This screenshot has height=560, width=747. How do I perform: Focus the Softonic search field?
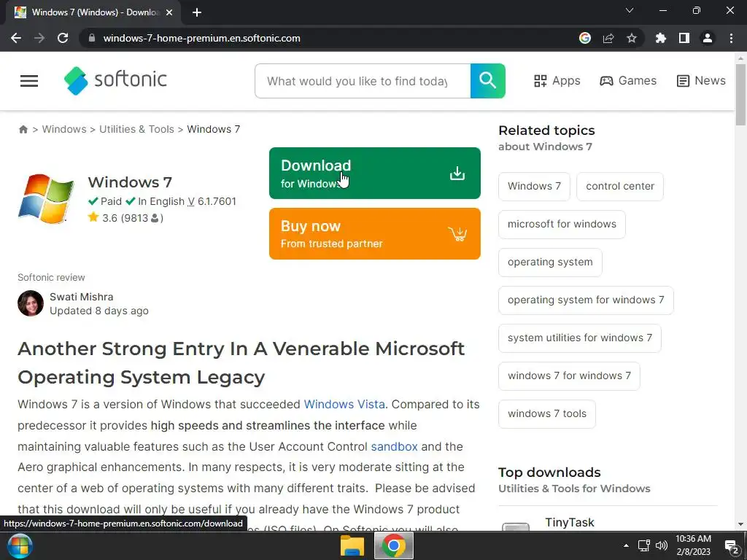pyautogui.click(x=362, y=81)
